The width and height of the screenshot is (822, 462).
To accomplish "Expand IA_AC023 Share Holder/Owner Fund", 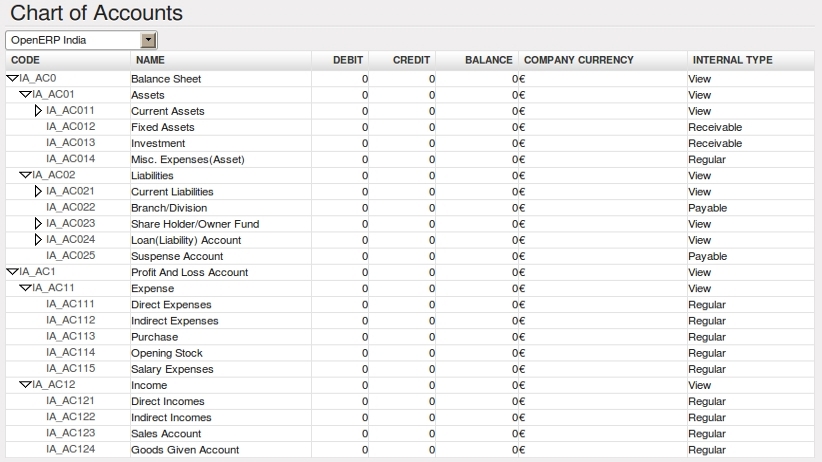I will [38, 223].
